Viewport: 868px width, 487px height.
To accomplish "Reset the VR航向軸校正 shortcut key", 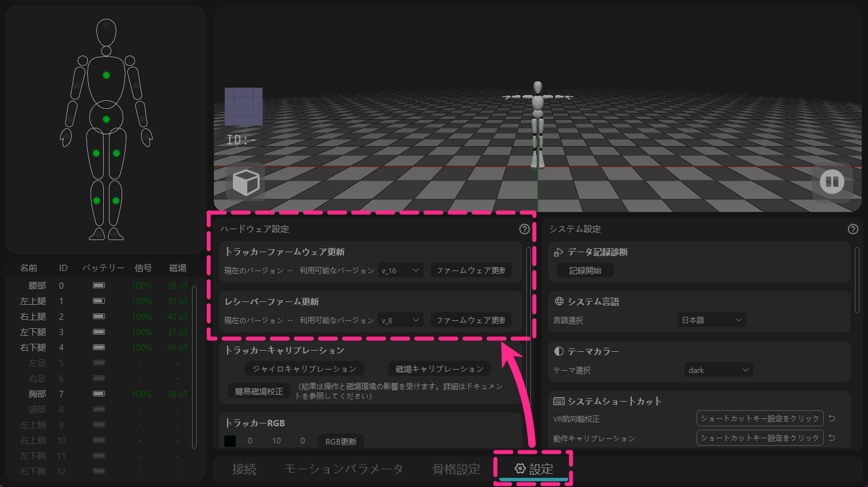I will (832, 418).
